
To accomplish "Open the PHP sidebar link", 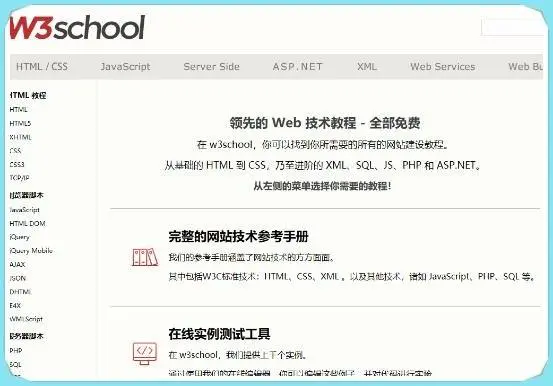I will (16, 351).
